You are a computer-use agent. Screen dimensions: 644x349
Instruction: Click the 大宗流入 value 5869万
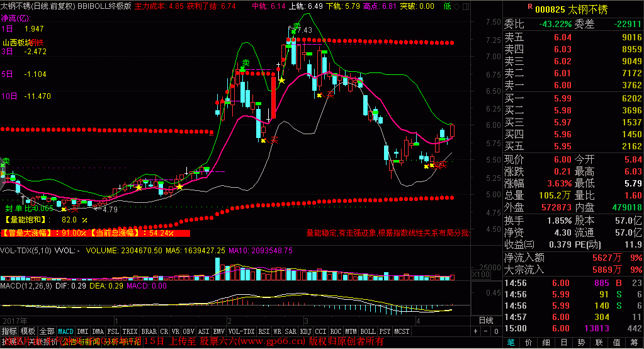click(x=607, y=270)
